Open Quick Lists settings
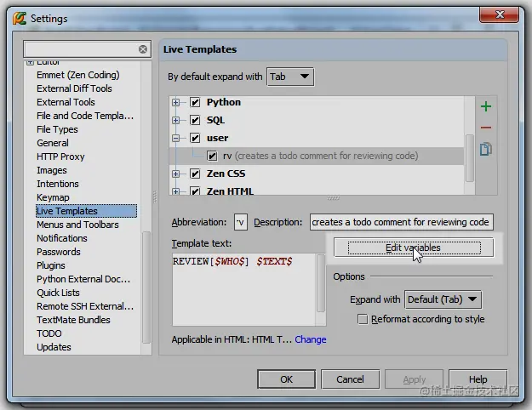 pyautogui.click(x=58, y=293)
